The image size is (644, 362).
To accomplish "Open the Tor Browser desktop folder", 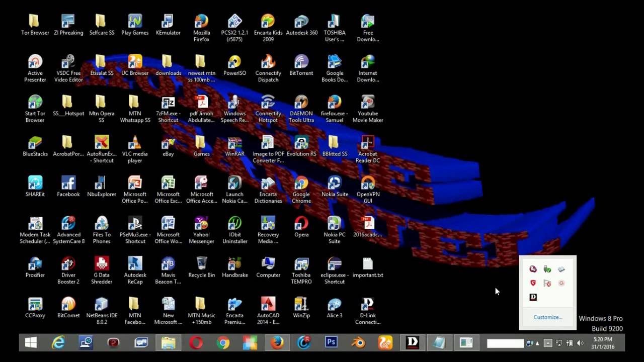I will click(35, 25).
